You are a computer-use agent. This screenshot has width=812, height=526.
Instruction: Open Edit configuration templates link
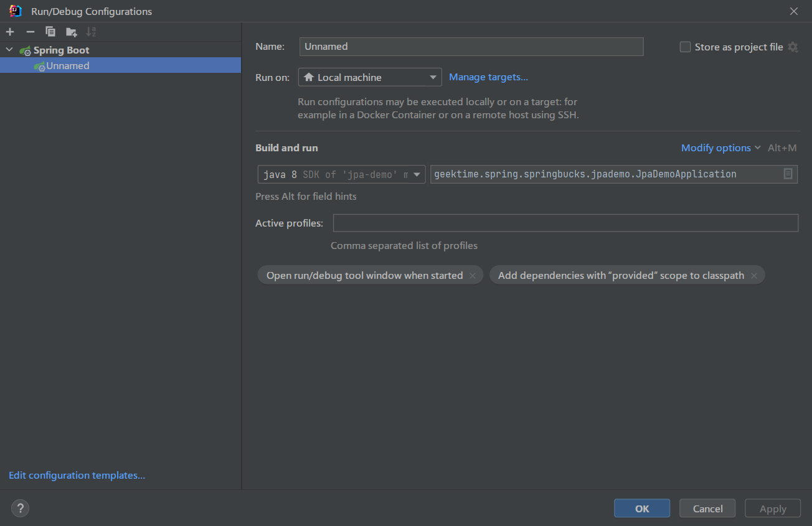point(77,475)
